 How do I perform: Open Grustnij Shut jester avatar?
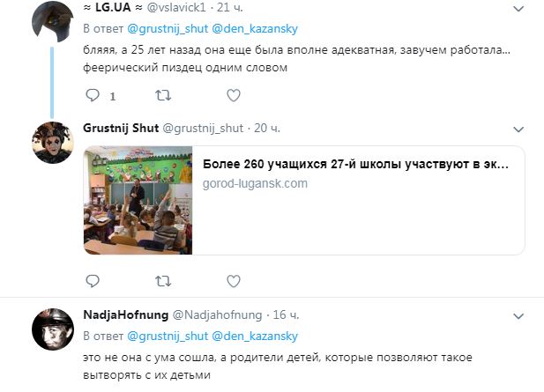[53, 143]
